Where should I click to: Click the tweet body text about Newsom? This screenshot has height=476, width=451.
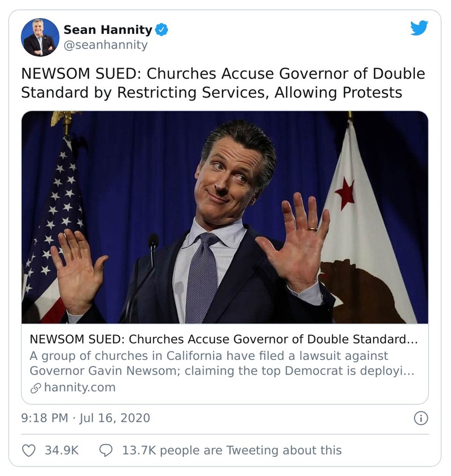click(223, 83)
